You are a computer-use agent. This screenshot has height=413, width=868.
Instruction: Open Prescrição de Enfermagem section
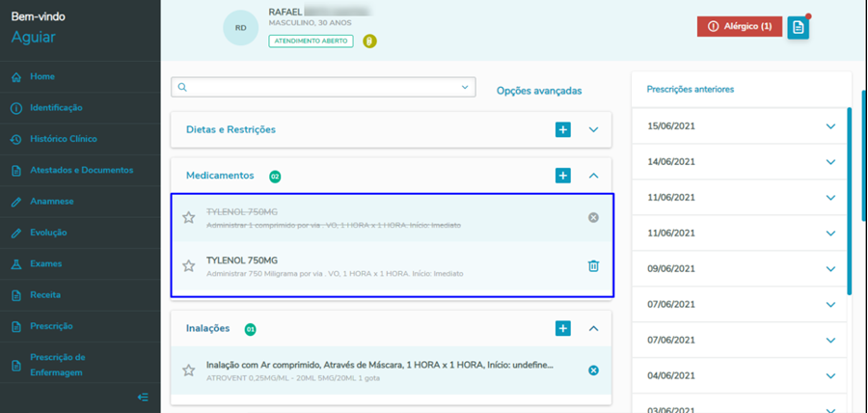pos(80,365)
